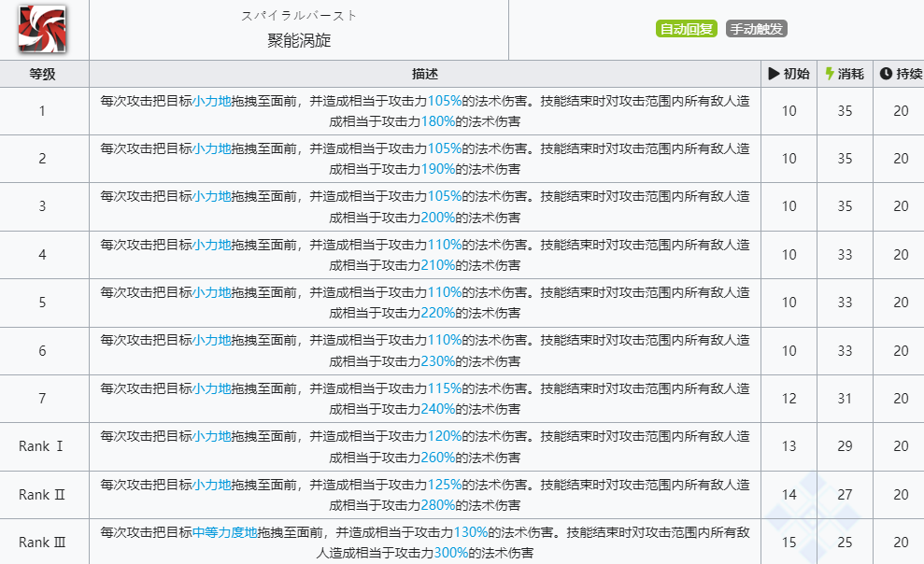
Task: Click the 120% value in Rank Ⅰ description
Action: [445, 436]
